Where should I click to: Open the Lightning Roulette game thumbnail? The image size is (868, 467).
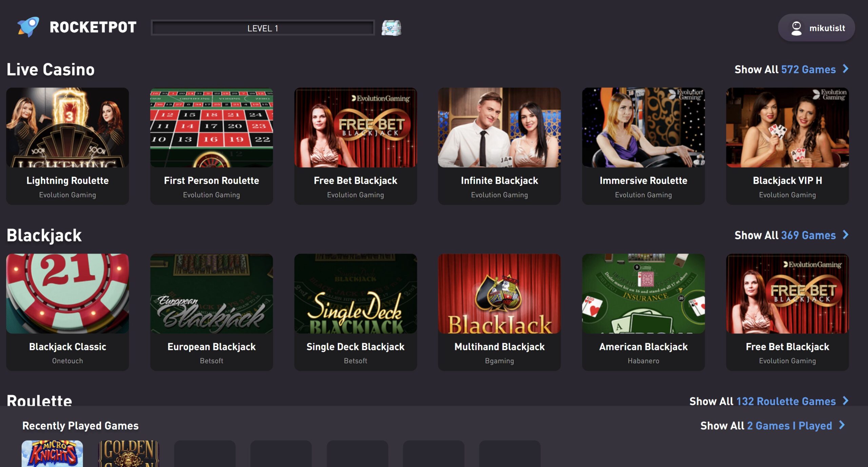pos(67,128)
